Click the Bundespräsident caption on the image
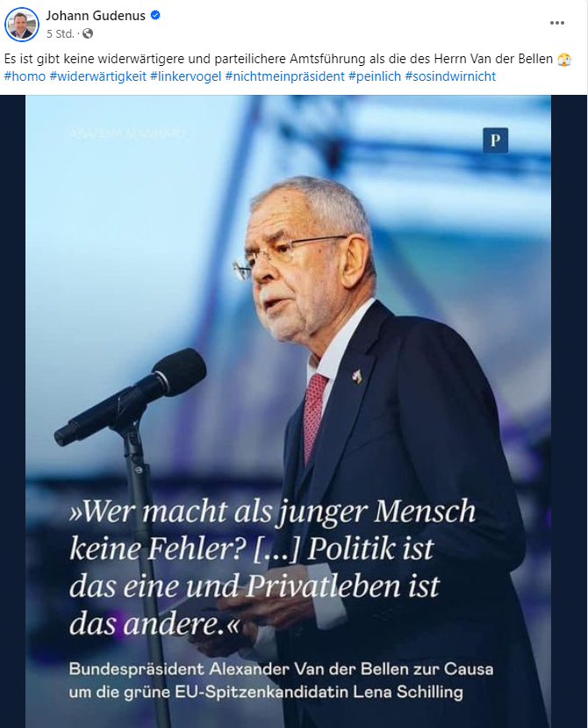The image size is (588, 728). pyautogui.click(x=281, y=681)
